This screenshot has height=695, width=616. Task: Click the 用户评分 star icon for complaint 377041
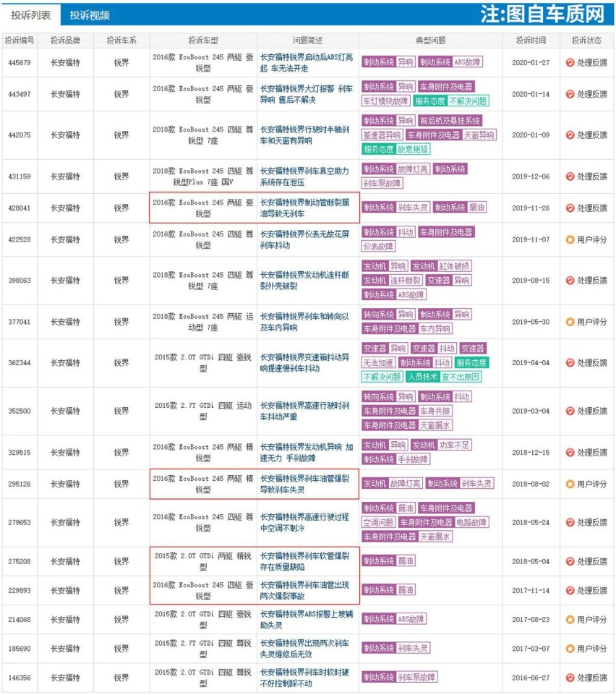570,322
